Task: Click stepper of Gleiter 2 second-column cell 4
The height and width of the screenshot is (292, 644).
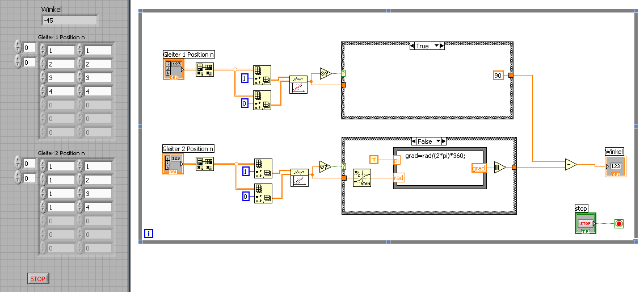Action: coord(79,207)
